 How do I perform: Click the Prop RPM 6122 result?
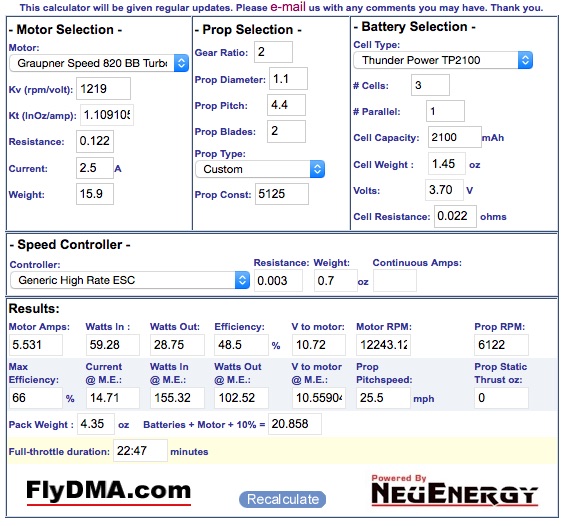click(501, 345)
